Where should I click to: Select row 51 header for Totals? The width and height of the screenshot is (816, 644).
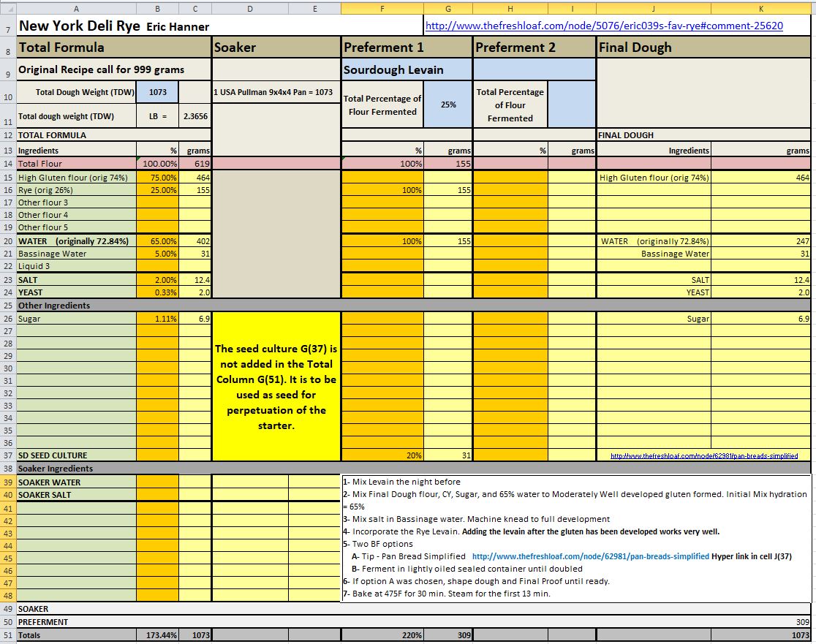7,635
